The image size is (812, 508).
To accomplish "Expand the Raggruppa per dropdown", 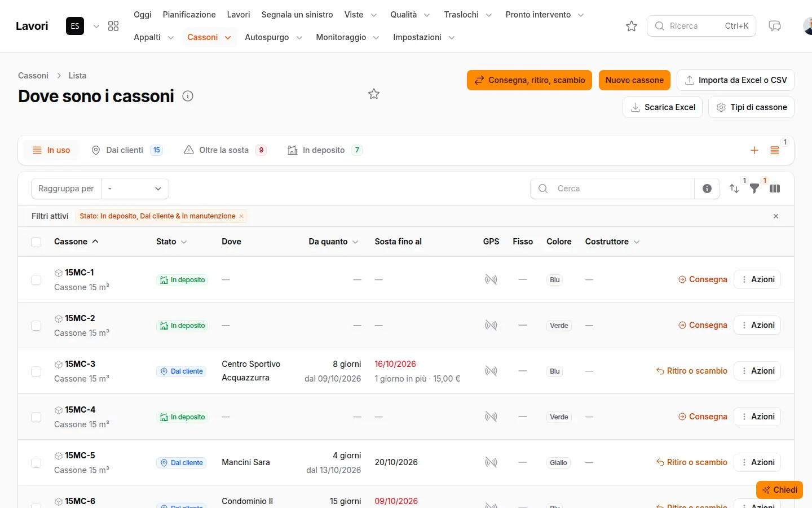I will click(x=135, y=189).
